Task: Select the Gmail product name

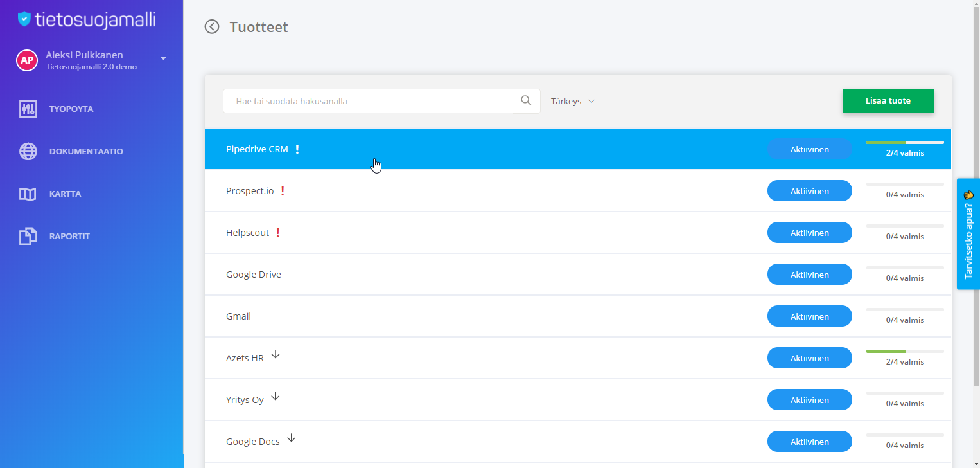Action: point(238,316)
